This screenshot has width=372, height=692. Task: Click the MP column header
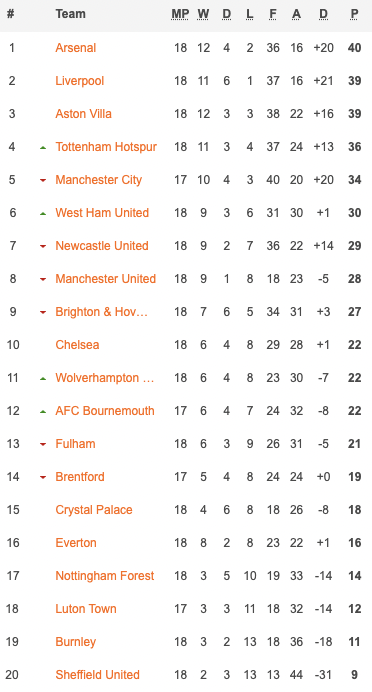pyautogui.click(x=180, y=15)
